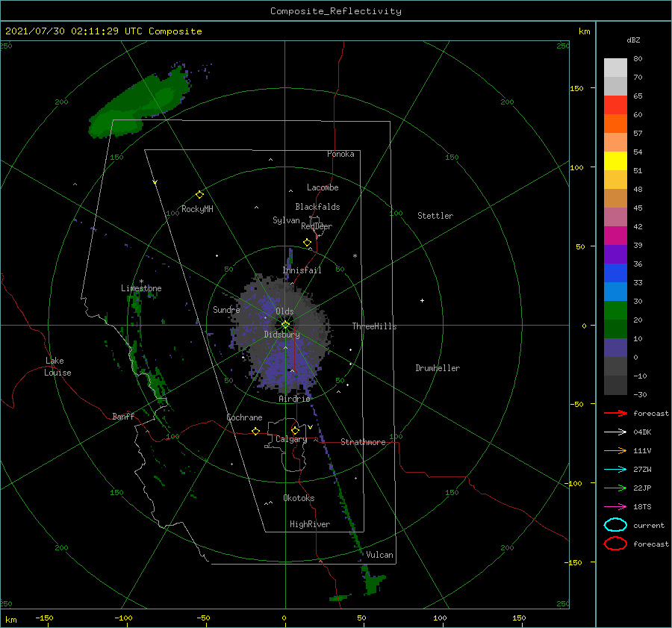Click the Sundre town label

click(226, 309)
